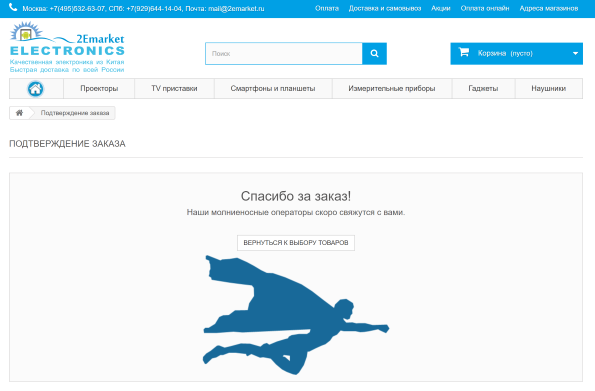Screen dimensions: 595x391
Task: Go to the Гаджеты category
Action: click(483, 88)
